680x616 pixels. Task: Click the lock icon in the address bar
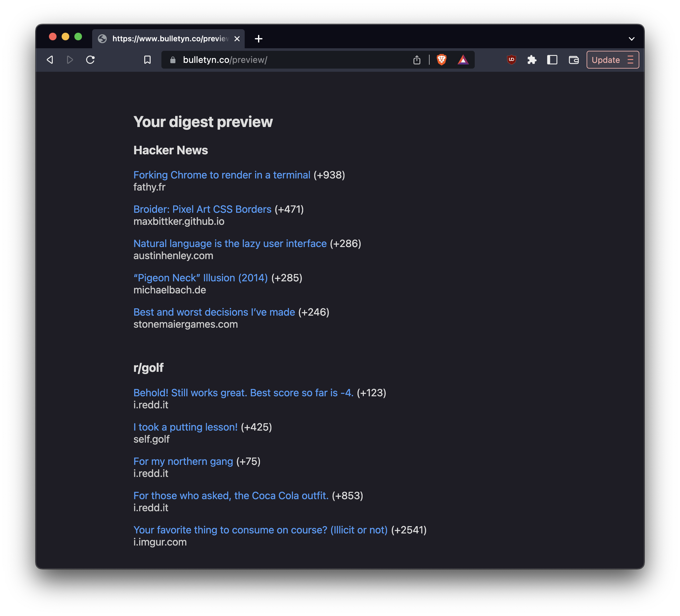click(173, 60)
